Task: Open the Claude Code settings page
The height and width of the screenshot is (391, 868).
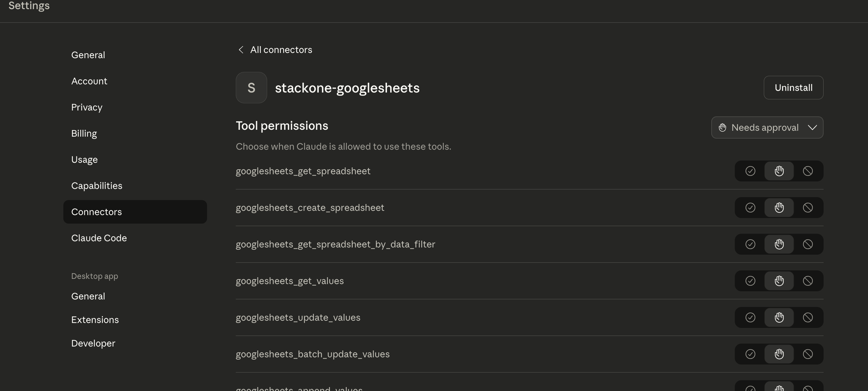Action: pos(99,238)
